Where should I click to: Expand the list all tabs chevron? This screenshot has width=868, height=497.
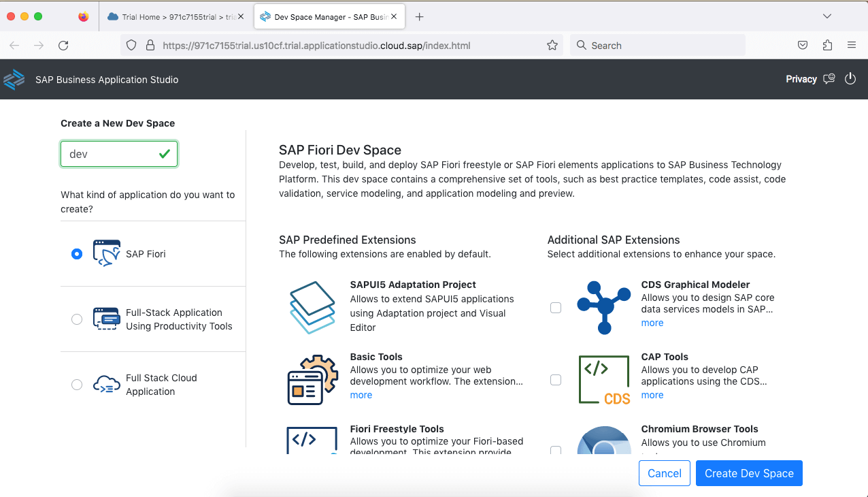(827, 16)
